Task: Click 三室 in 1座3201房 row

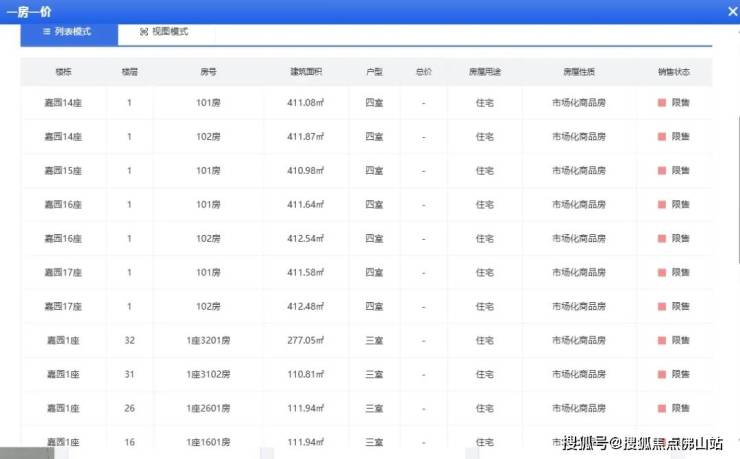Action: (374, 340)
